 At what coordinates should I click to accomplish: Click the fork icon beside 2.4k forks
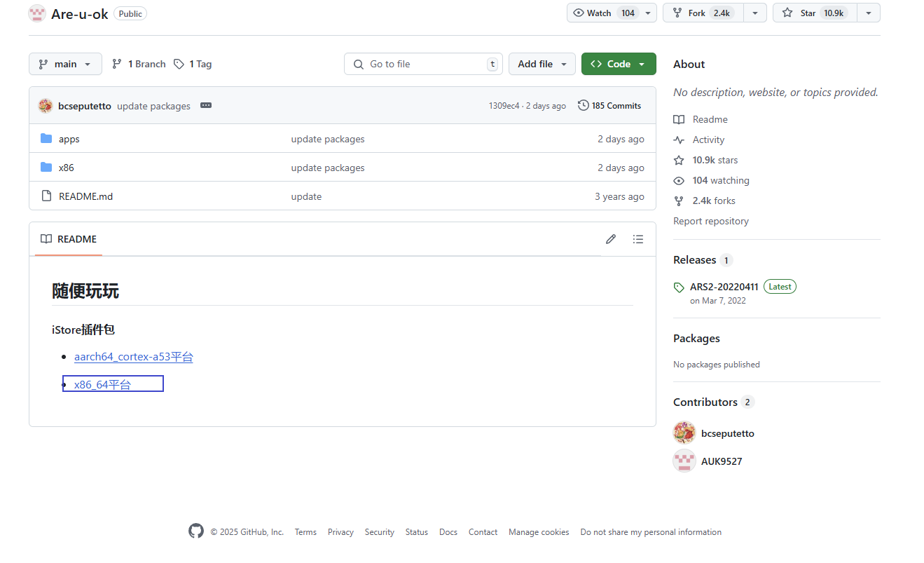click(679, 201)
